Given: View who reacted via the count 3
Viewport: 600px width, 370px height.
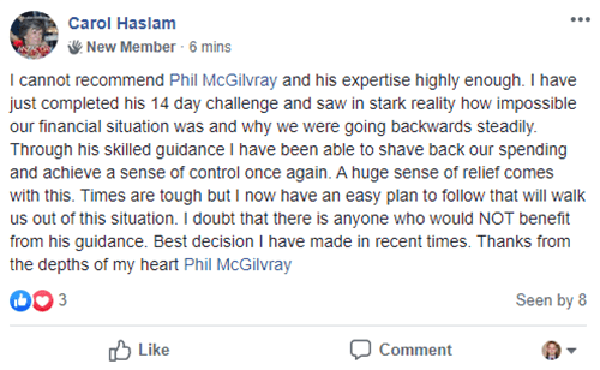Looking at the screenshot, I should click(x=62, y=300).
